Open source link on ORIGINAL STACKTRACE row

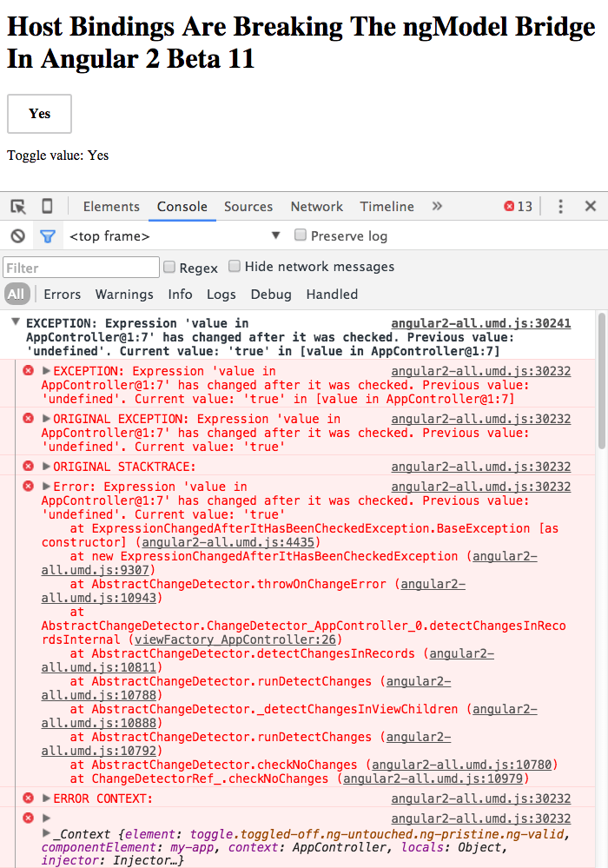pyautogui.click(x=481, y=467)
